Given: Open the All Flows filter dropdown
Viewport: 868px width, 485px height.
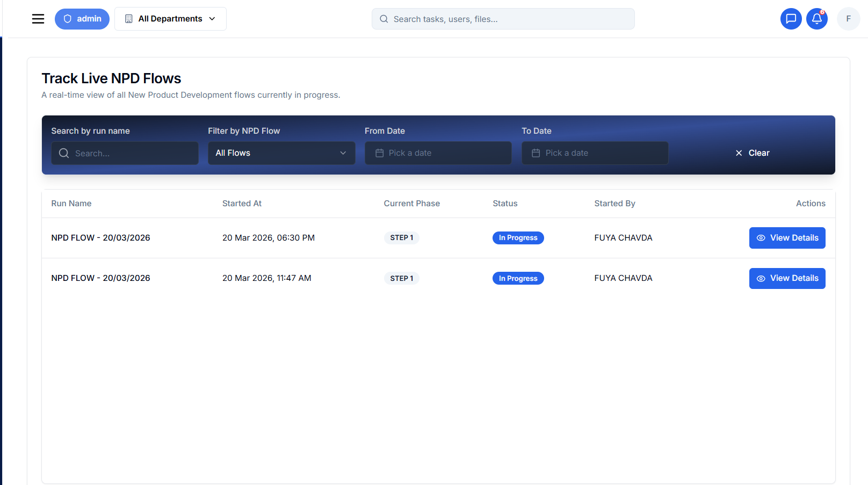Looking at the screenshot, I should [281, 153].
